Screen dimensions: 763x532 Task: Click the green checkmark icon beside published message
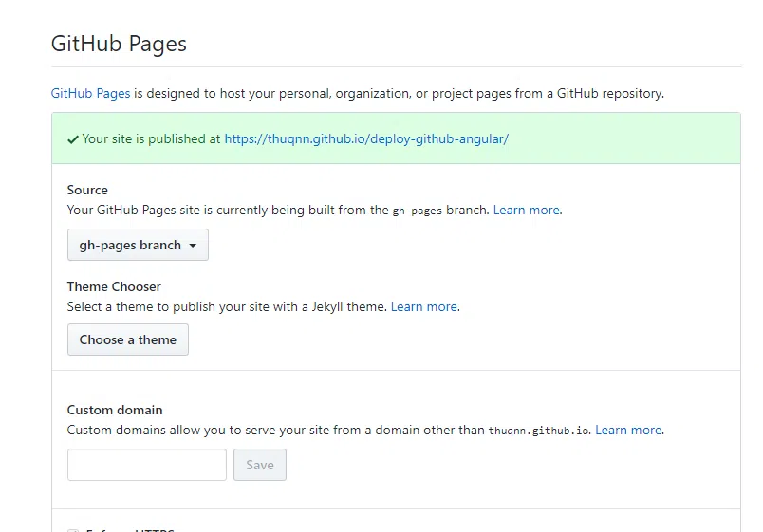point(73,139)
